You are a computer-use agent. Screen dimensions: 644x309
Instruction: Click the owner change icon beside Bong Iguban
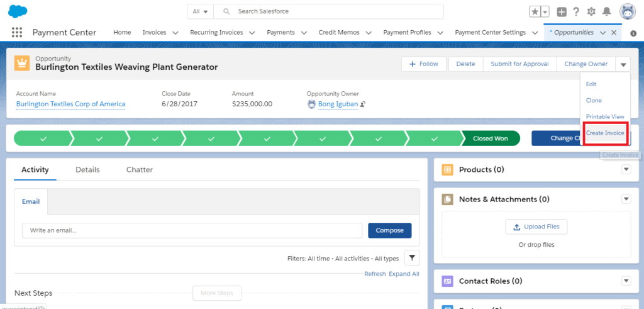(363, 104)
